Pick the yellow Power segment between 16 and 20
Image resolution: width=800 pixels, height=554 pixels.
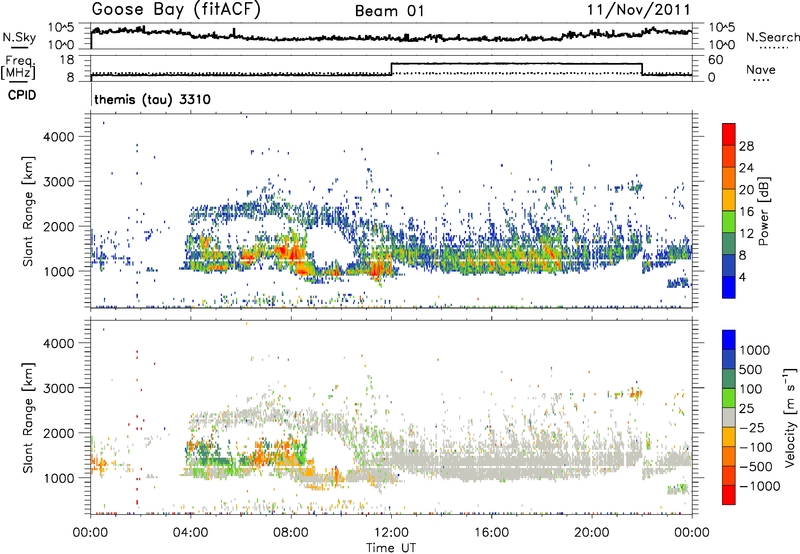coord(729,199)
